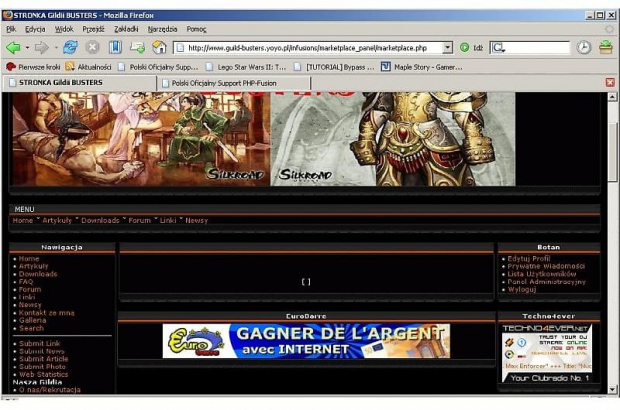620x410 pixels.
Task: Click the vertical scrollbar thumb
Action: (612, 151)
